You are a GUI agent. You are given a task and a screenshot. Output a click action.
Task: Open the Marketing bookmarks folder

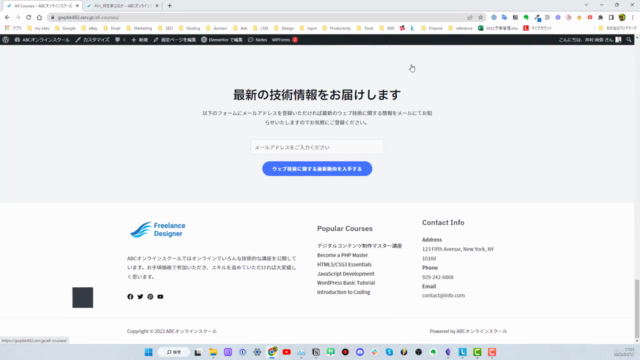[139, 28]
